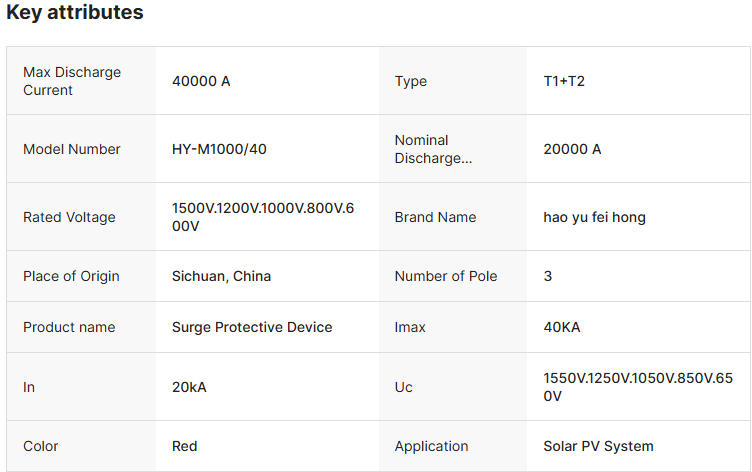Click model number HY-M1000/40
This screenshot has height=472, width=752.
point(219,149)
